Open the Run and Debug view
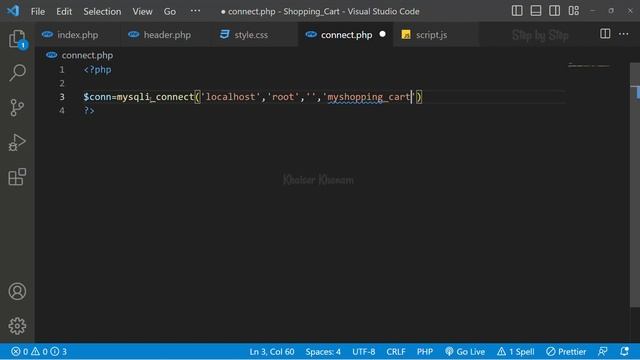Viewport: 640px width, 360px height. point(17,142)
